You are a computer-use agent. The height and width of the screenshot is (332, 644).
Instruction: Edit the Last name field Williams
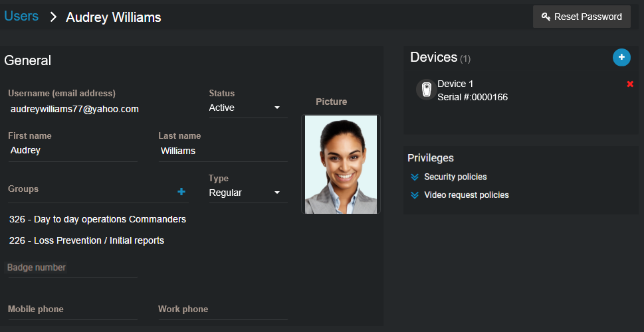(x=223, y=151)
